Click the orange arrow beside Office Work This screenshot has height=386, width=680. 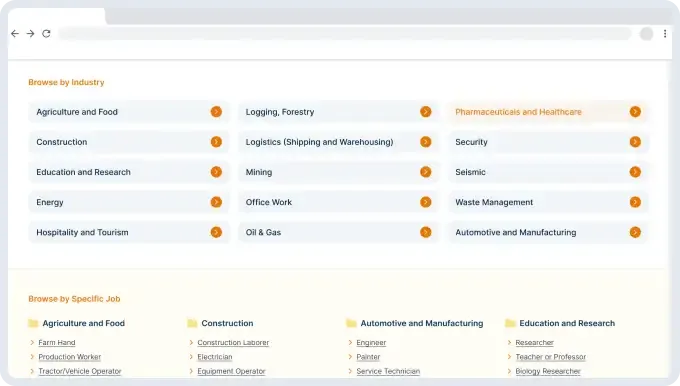coord(425,202)
